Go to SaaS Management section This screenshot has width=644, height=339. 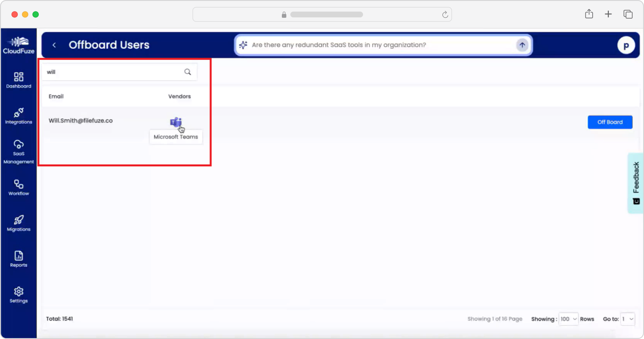pyautogui.click(x=19, y=152)
